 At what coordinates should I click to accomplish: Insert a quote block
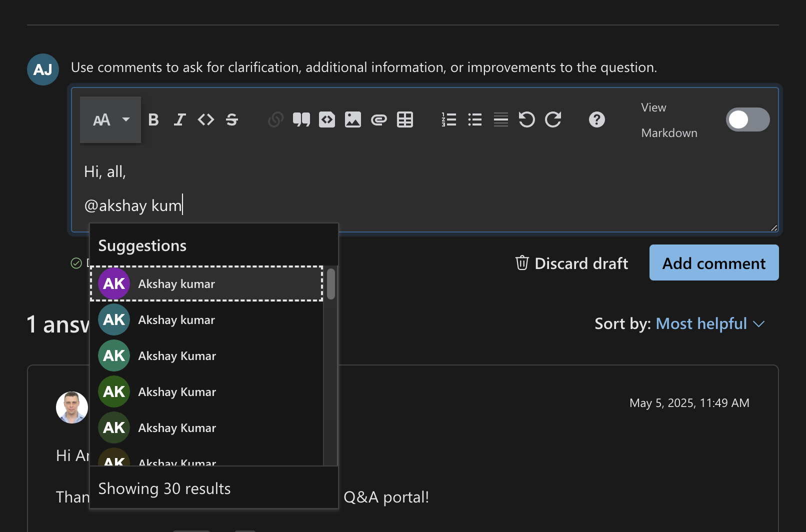click(301, 120)
